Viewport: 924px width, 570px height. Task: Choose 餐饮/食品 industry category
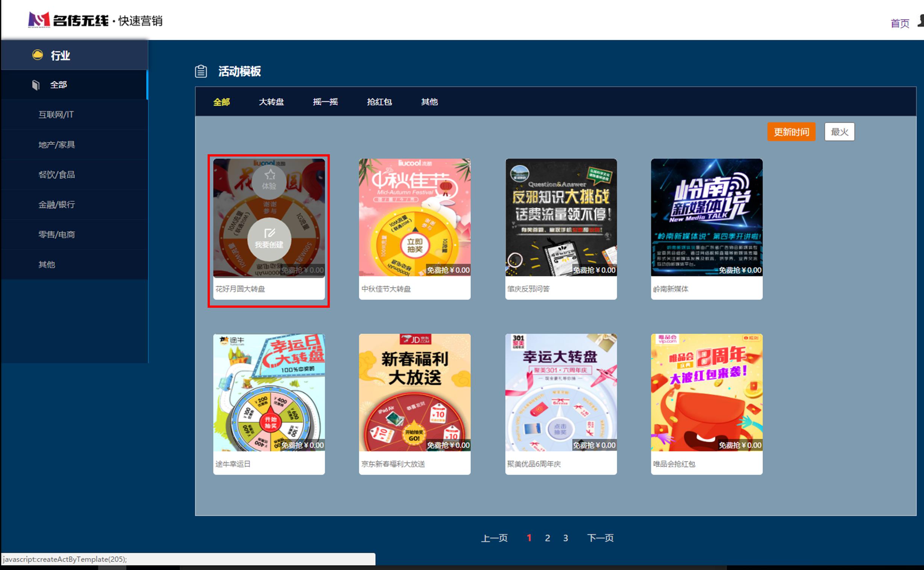56,175
